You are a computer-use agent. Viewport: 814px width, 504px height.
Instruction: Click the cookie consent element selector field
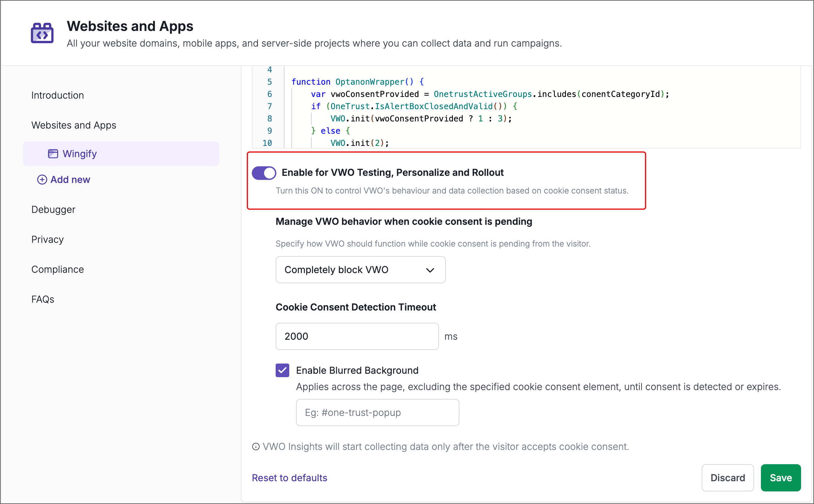tap(377, 413)
